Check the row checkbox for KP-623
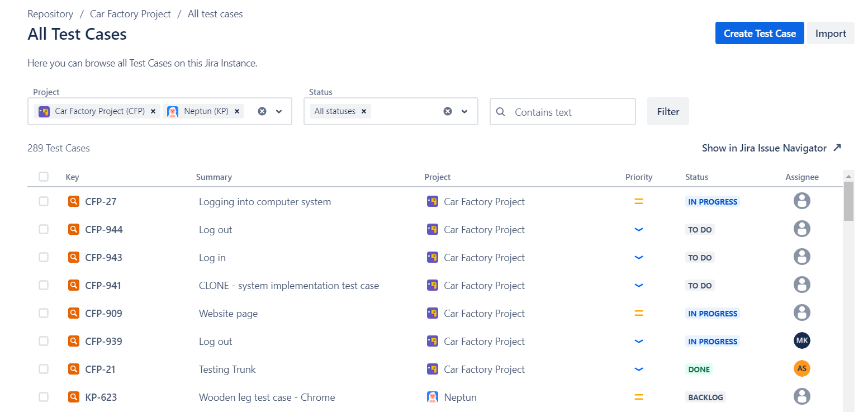Screen dimensions: 868x412 [x=44, y=397]
